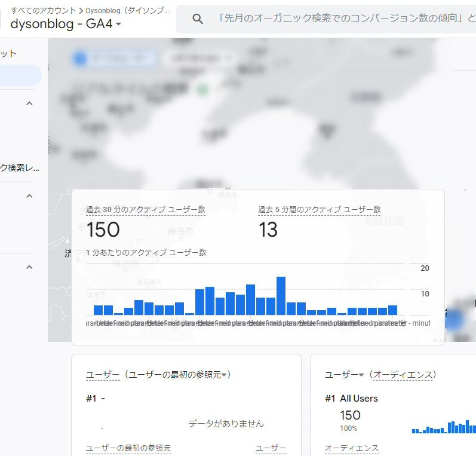Open すべてのアカウント breadcrumb link
The height and width of the screenshot is (456, 476).
(43, 10)
